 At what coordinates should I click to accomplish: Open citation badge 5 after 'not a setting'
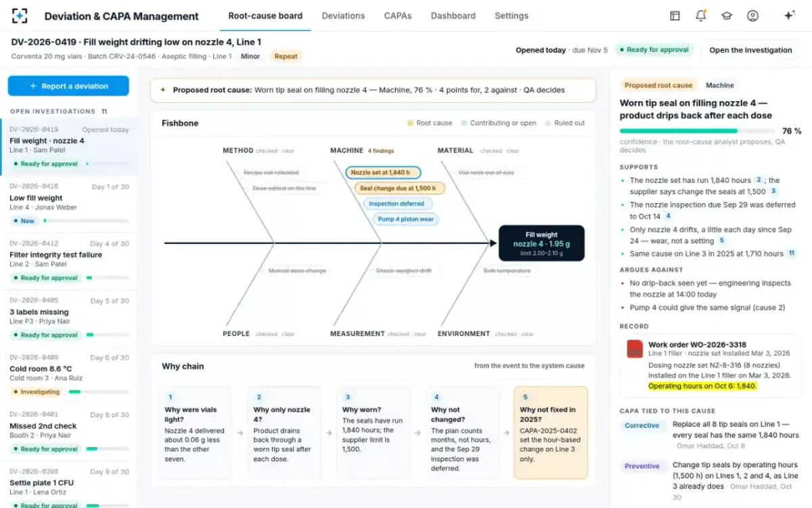pos(721,240)
